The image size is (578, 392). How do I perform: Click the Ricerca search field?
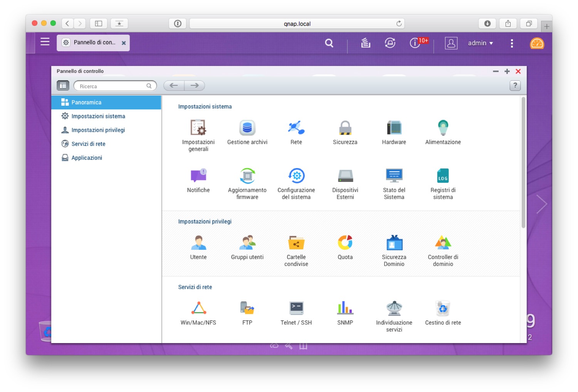pos(115,86)
